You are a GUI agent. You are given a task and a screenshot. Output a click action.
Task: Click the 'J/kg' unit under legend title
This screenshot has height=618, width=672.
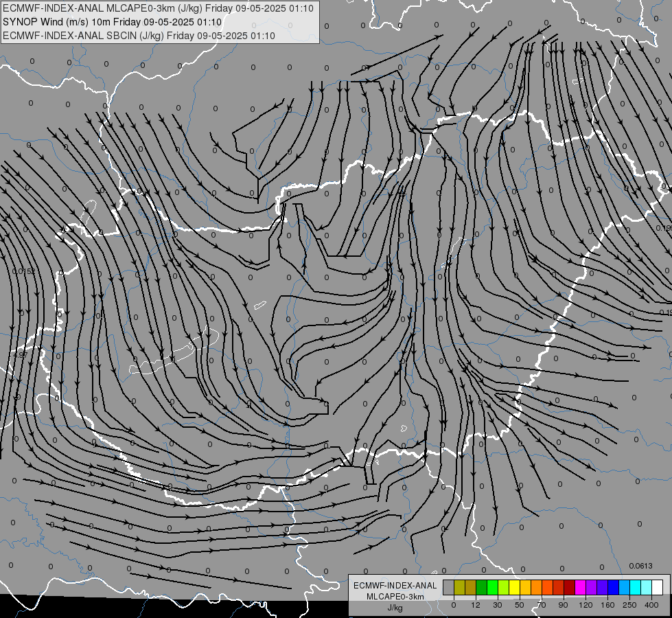coord(395,608)
